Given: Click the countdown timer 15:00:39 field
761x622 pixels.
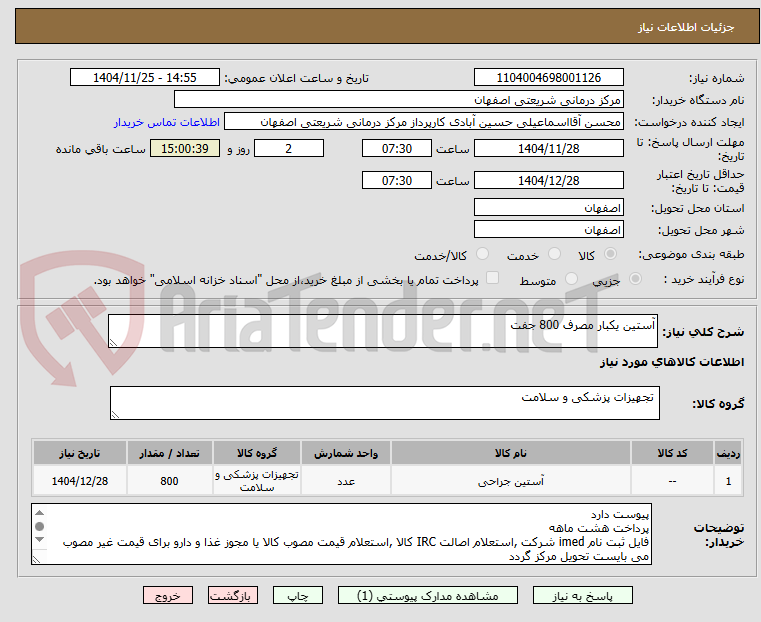Looking at the screenshot, I should tap(185, 148).
